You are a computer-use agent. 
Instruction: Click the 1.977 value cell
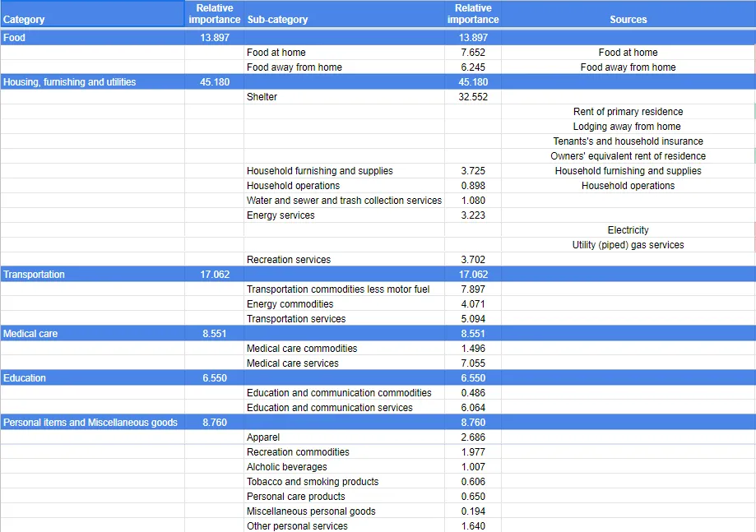[473, 452]
